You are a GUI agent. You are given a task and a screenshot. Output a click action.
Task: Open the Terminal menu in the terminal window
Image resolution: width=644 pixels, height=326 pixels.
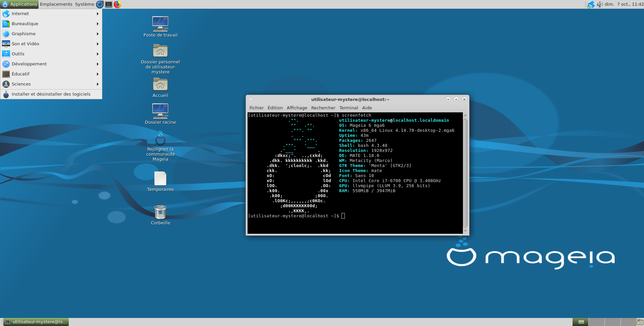tap(348, 108)
